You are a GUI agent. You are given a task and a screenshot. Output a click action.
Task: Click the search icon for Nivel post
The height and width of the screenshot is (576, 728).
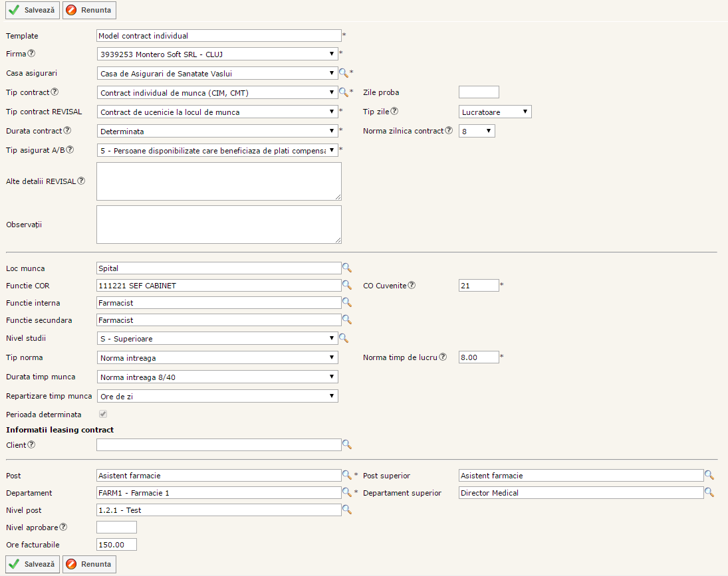pos(346,510)
